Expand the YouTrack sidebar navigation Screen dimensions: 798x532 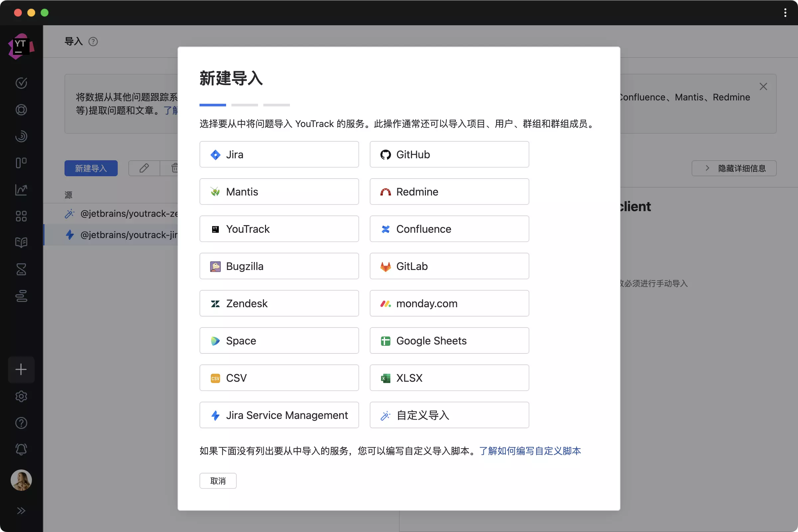pos(21,511)
